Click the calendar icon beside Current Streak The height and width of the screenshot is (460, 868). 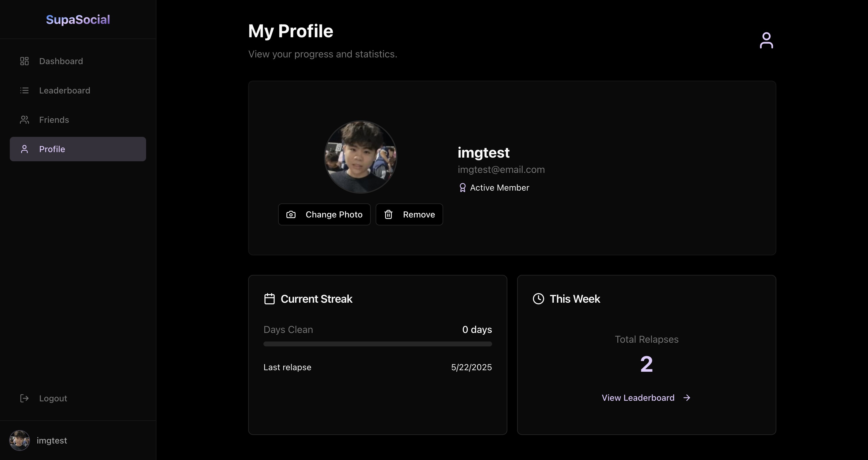(x=269, y=299)
